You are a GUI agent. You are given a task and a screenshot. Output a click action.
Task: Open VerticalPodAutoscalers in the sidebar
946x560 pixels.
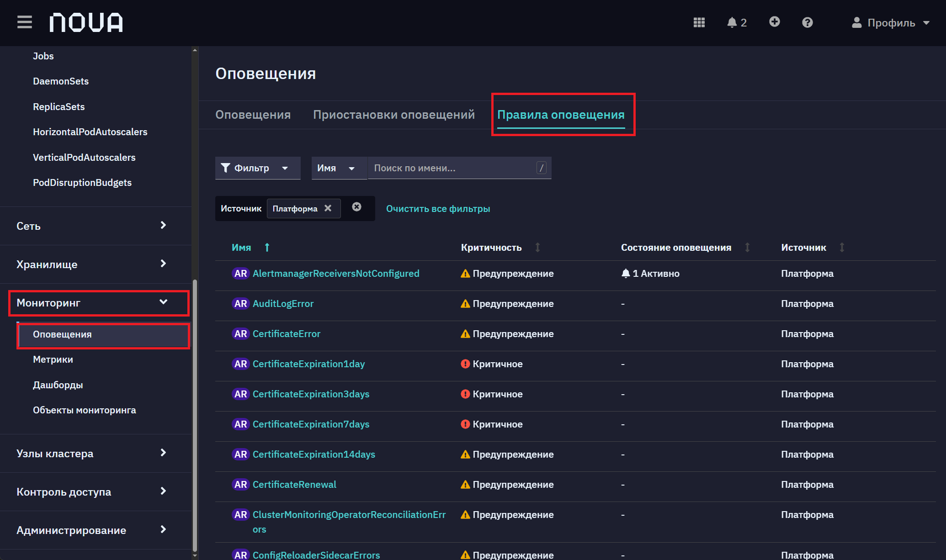pos(84,158)
